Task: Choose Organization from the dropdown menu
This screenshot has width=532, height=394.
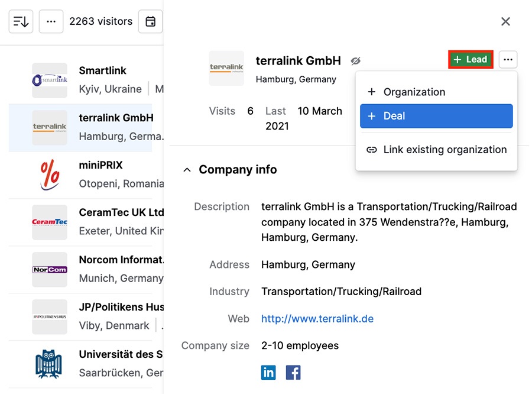Action: [436, 92]
